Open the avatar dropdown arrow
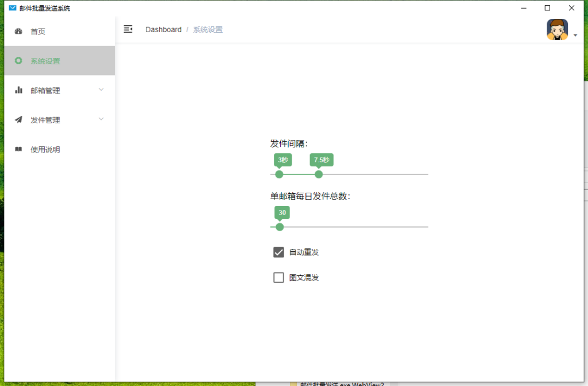Image resolution: width=588 pixels, height=386 pixels. tap(574, 34)
